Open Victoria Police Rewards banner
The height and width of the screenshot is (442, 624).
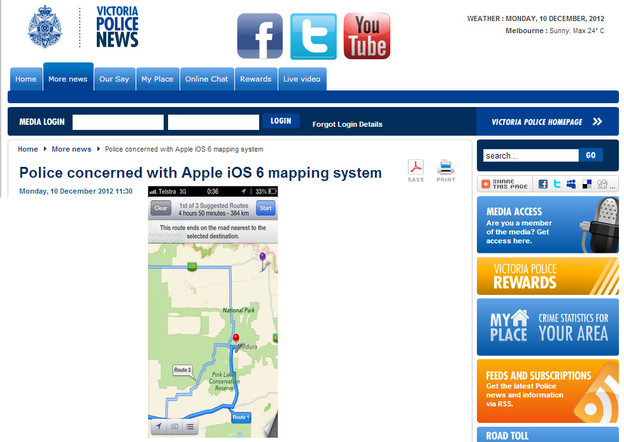pos(548,276)
